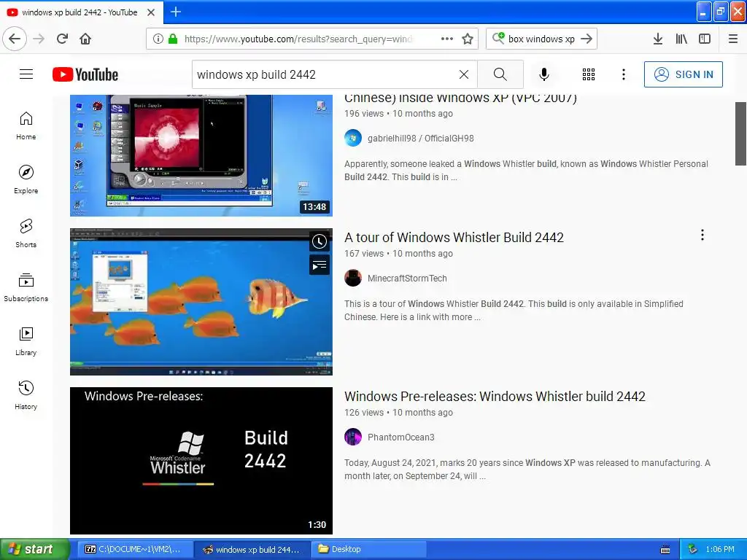Clear the YouTube search query with X
Image resolution: width=747 pixels, height=560 pixels.
463,74
